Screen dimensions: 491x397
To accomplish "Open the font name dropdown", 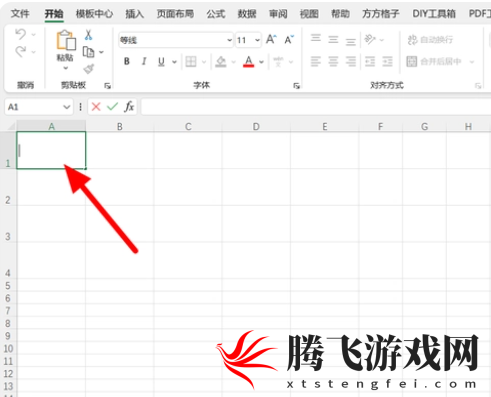I will click(x=229, y=40).
